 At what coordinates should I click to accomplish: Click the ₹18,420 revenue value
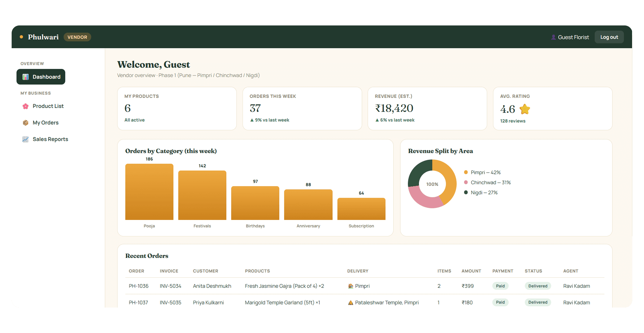[394, 108]
